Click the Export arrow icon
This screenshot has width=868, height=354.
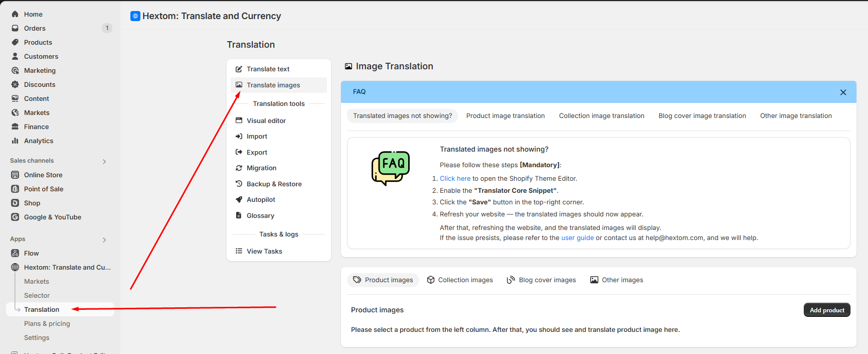pyautogui.click(x=239, y=152)
